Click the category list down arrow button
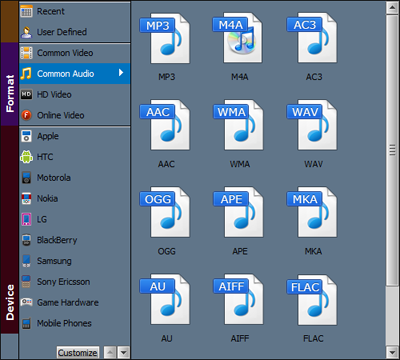Image resolution: width=400 pixels, height=360 pixels. click(x=123, y=352)
